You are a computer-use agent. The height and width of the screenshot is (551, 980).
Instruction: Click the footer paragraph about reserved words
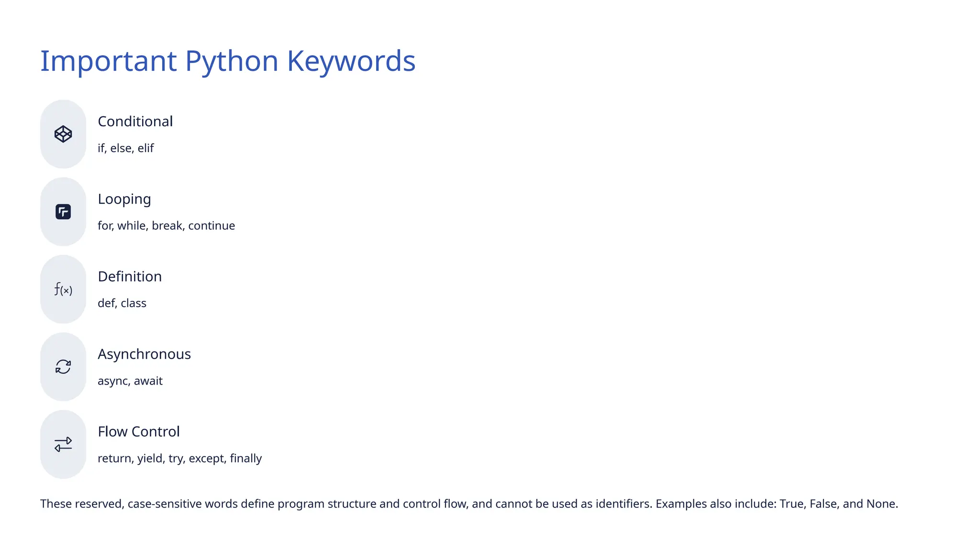click(x=469, y=504)
